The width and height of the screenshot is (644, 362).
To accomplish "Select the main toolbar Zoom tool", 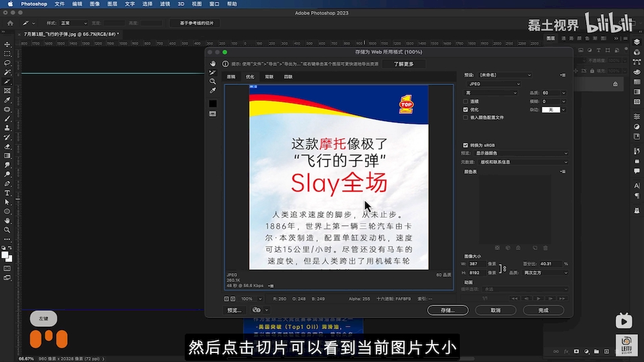I will [x=7, y=230].
